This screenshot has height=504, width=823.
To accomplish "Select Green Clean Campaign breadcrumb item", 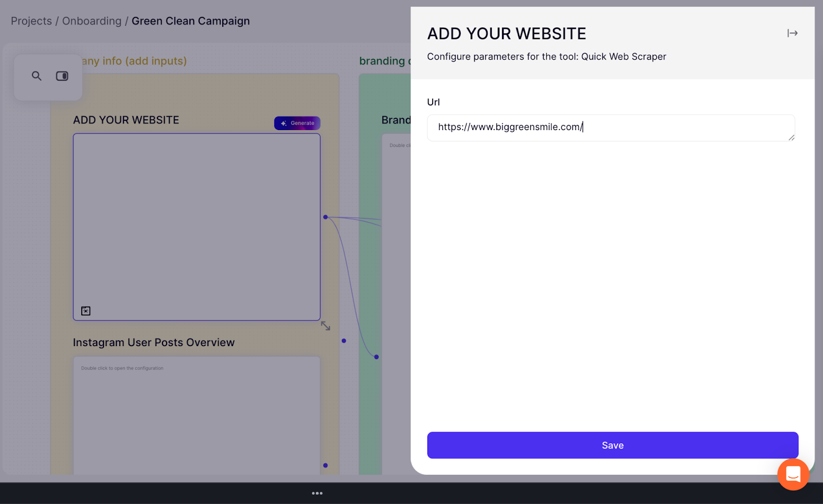I will point(190,21).
